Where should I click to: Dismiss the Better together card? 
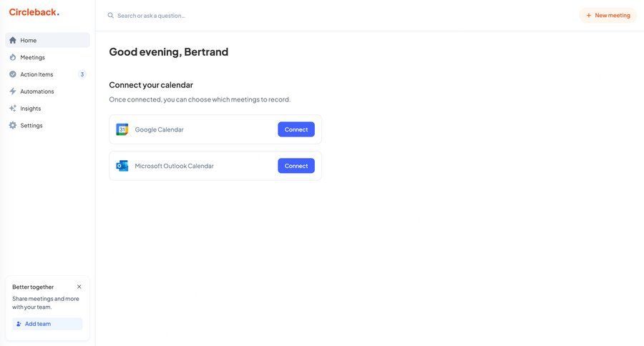79,287
